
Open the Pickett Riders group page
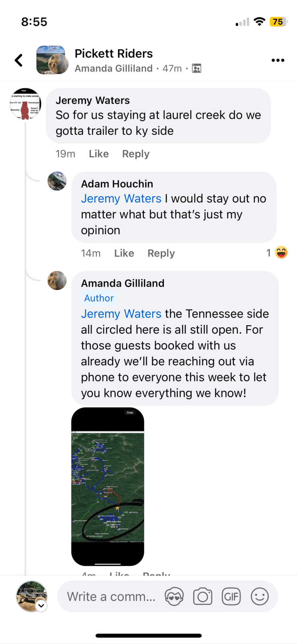(x=114, y=54)
